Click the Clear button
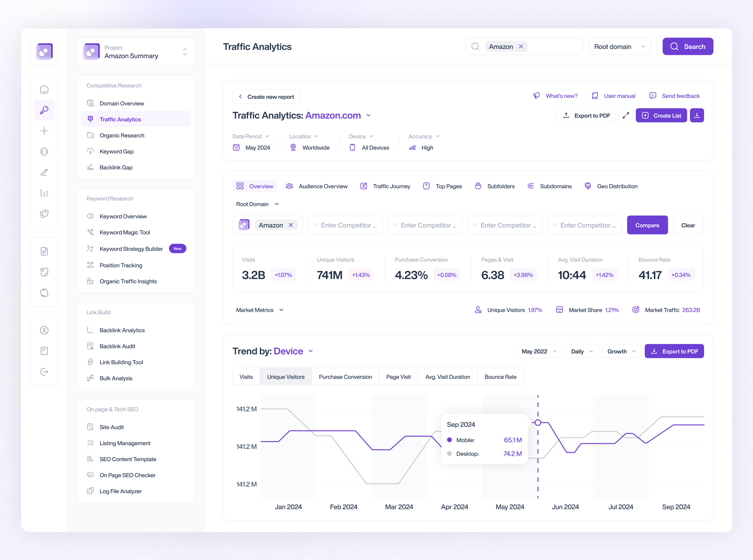 (688, 225)
